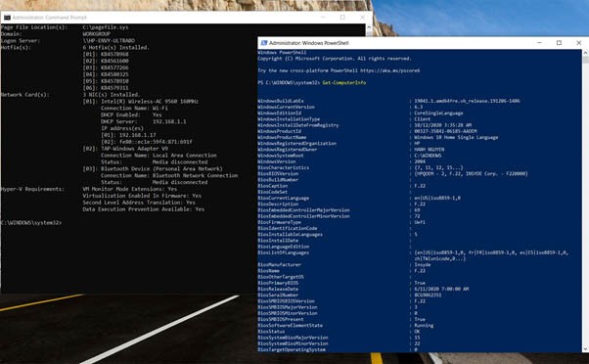This screenshot has width=589, height=364.
Task: Click DHCP Server value '192.168.1.1'
Action: [169, 121]
